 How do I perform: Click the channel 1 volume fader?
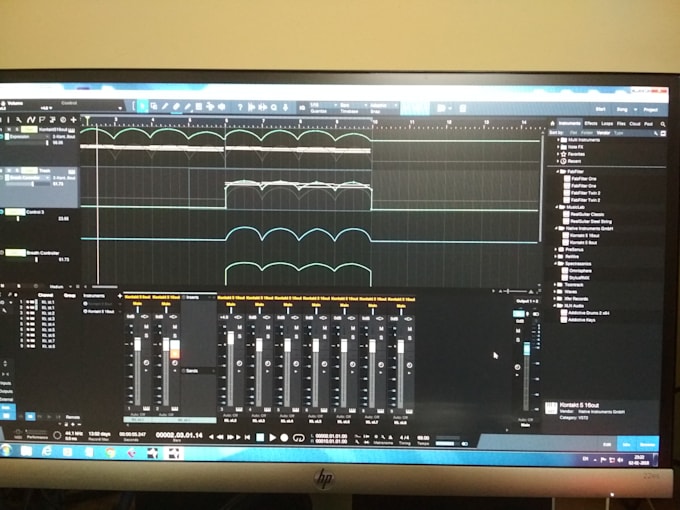(137, 344)
